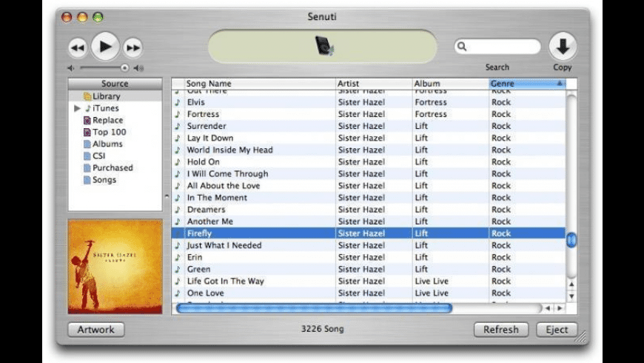Click the Eject button
644x363 pixels.
pyautogui.click(x=557, y=330)
